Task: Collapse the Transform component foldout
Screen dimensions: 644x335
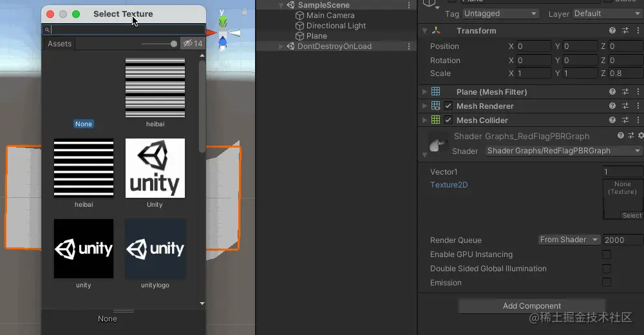Action: (424, 31)
